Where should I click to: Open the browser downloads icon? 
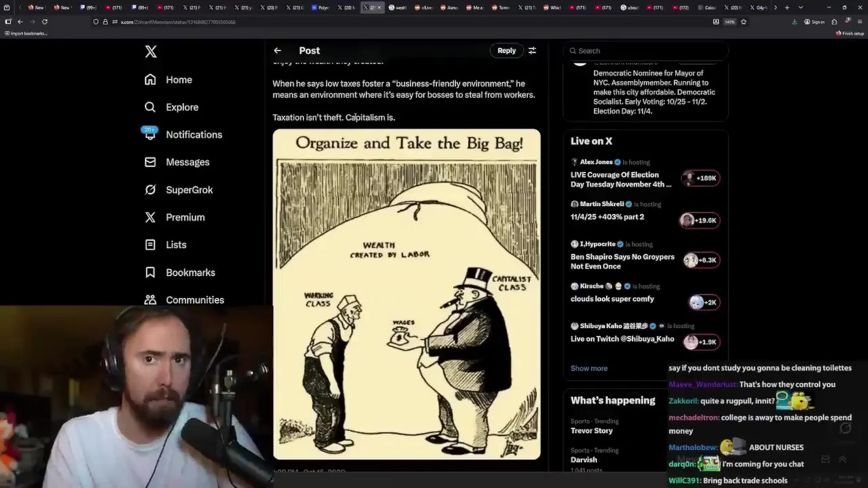click(x=794, y=22)
